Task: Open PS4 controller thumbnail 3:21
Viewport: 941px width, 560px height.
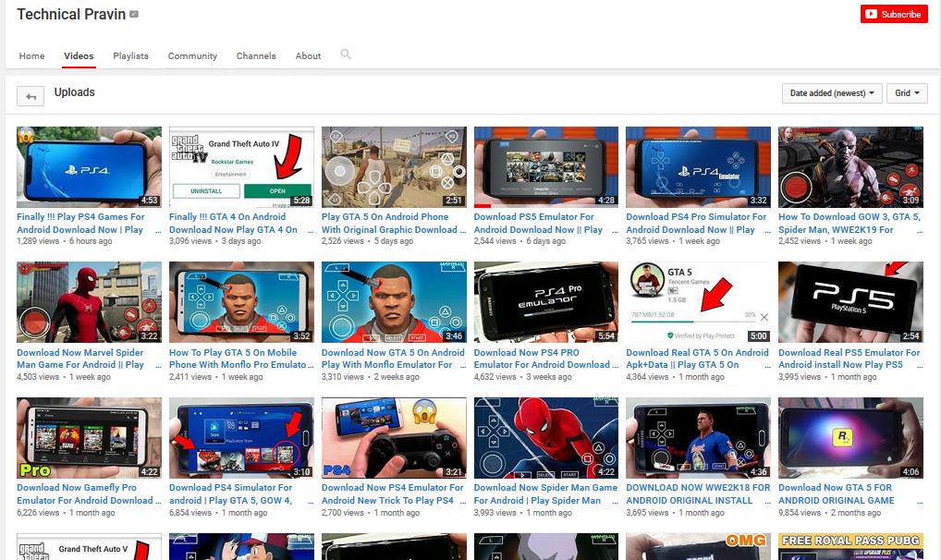Action: point(394,437)
